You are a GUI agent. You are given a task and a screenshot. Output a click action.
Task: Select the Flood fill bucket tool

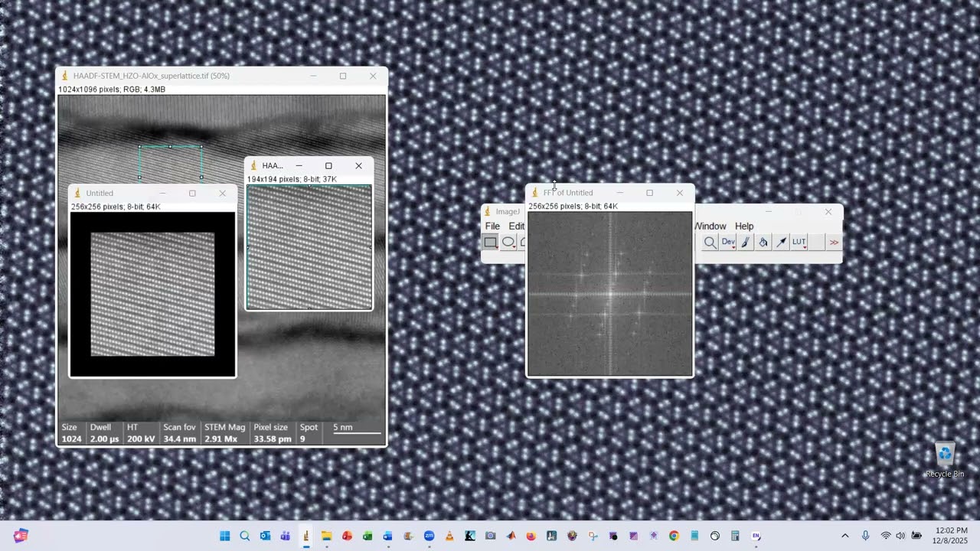coord(763,242)
